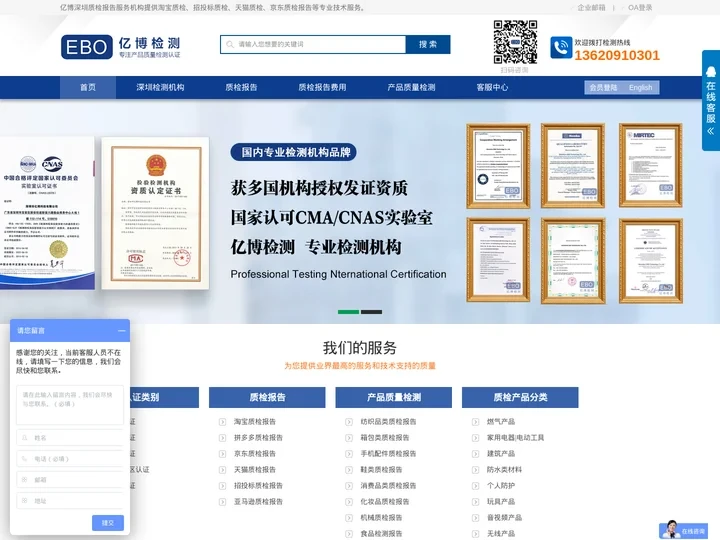This screenshot has height=540, width=720.
Task: Click arrow icon beside 防水类材料
Action: (476, 470)
